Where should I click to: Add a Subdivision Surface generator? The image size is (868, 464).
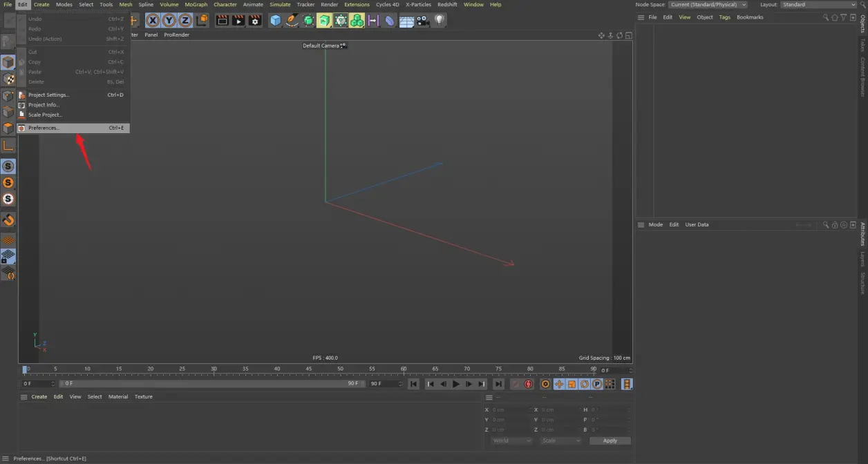[x=308, y=20]
